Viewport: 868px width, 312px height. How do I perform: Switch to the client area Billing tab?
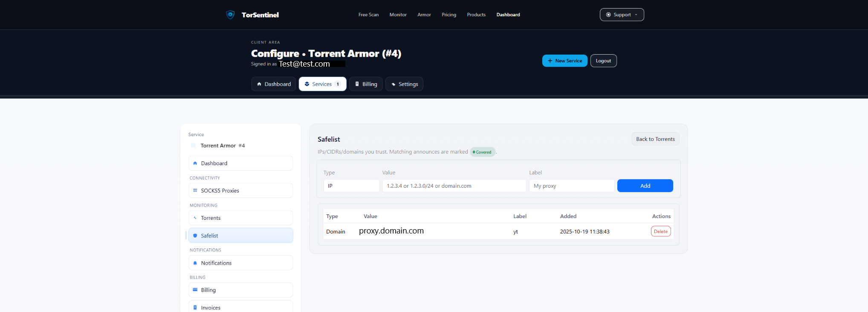pyautogui.click(x=366, y=84)
